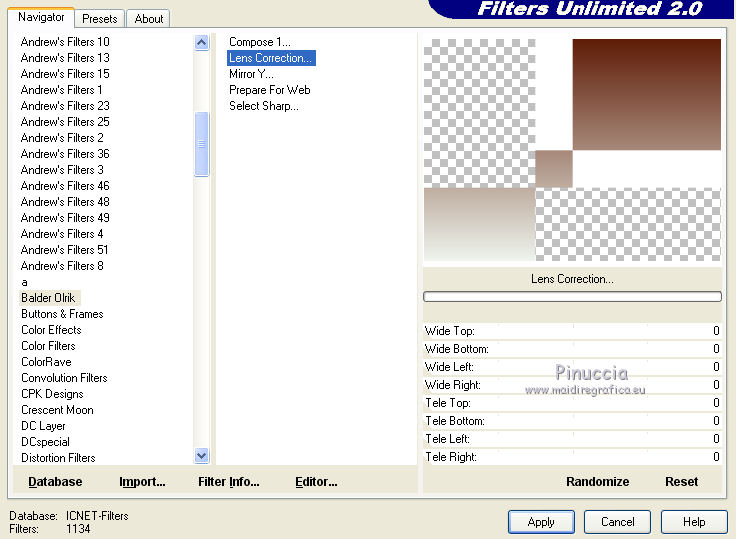
Task: Select the DCspecial category
Action: pos(45,442)
